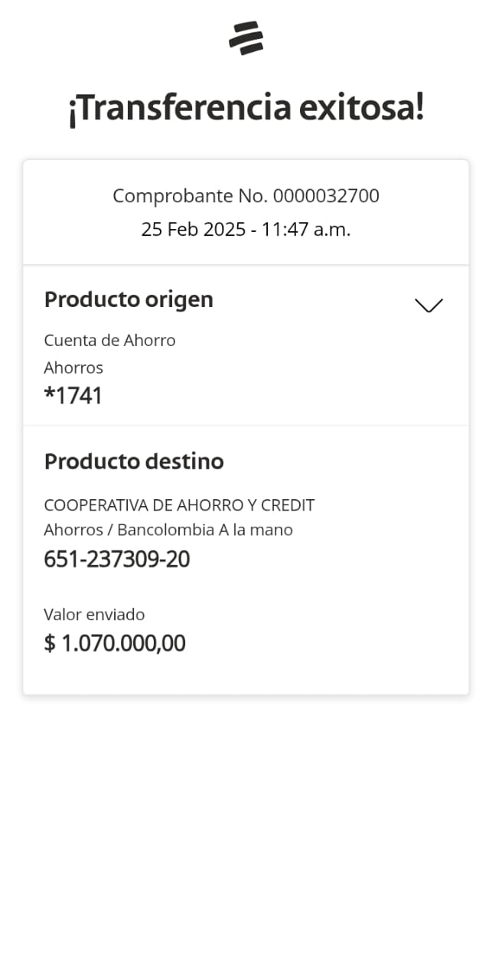The width and height of the screenshot is (492, 980).
Task: Click the Cuenta de Ahorro text
Action: 109,340
